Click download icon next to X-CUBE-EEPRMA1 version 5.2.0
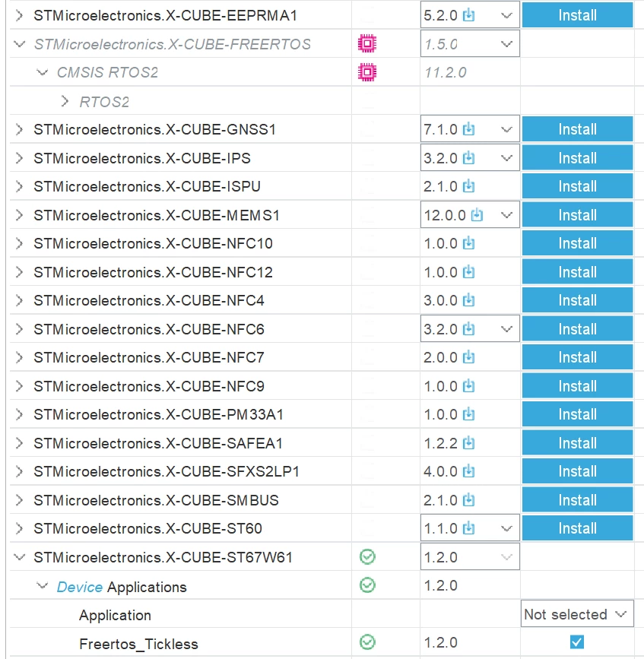 tap(468, 15)
